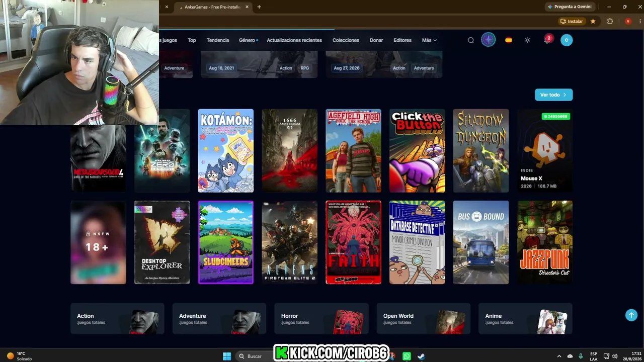This screenshot has height=362, width=644.
Task: Change language via the Spain flag icon
Action: tap(509, 40)
